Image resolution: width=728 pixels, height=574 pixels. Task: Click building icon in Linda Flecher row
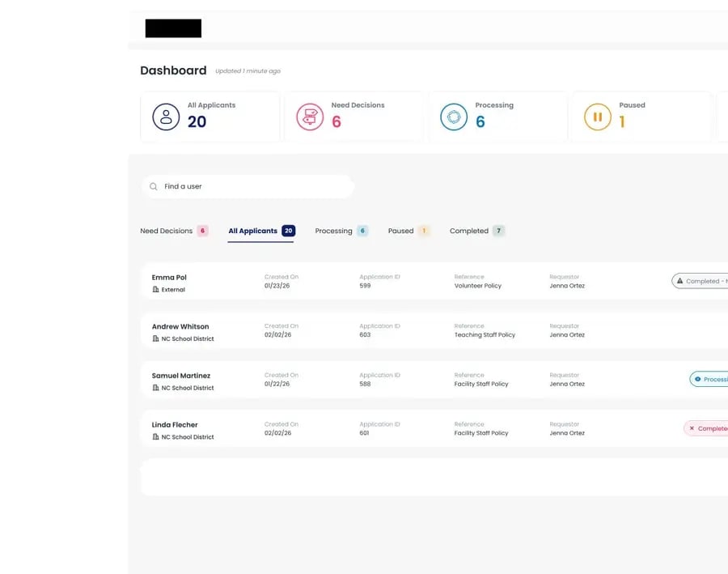(155, 437)
